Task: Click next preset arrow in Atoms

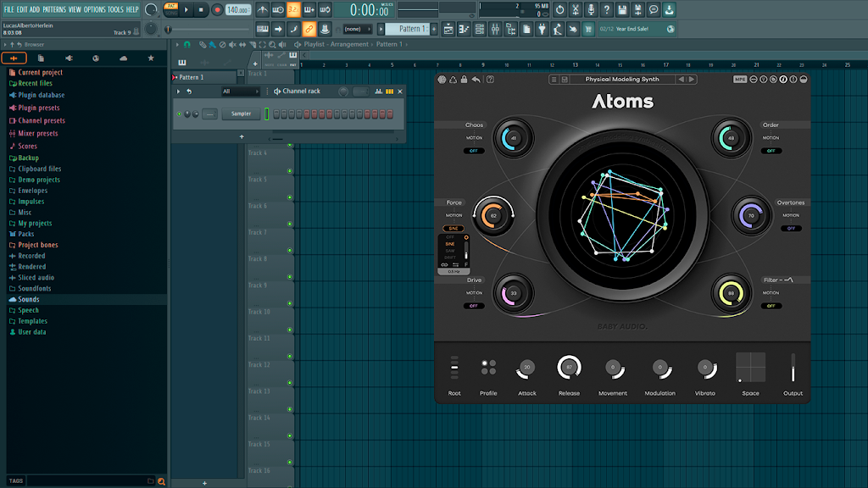Action: [x=692, y=79]
